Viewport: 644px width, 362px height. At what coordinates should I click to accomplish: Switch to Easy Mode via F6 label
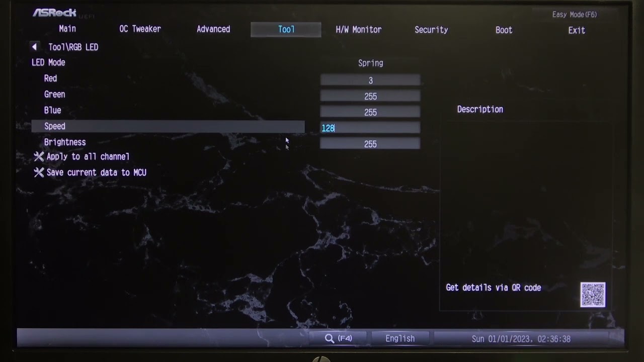(x=574, y=14)
